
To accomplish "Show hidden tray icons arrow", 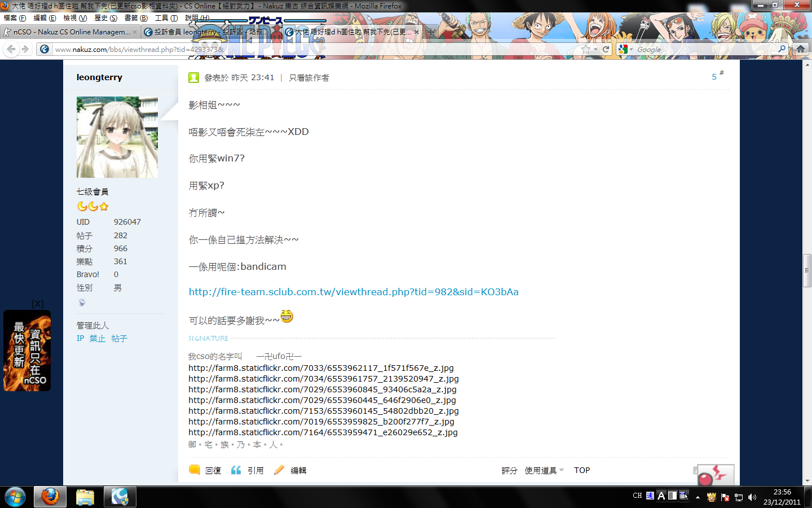I will tap(698, 497).
